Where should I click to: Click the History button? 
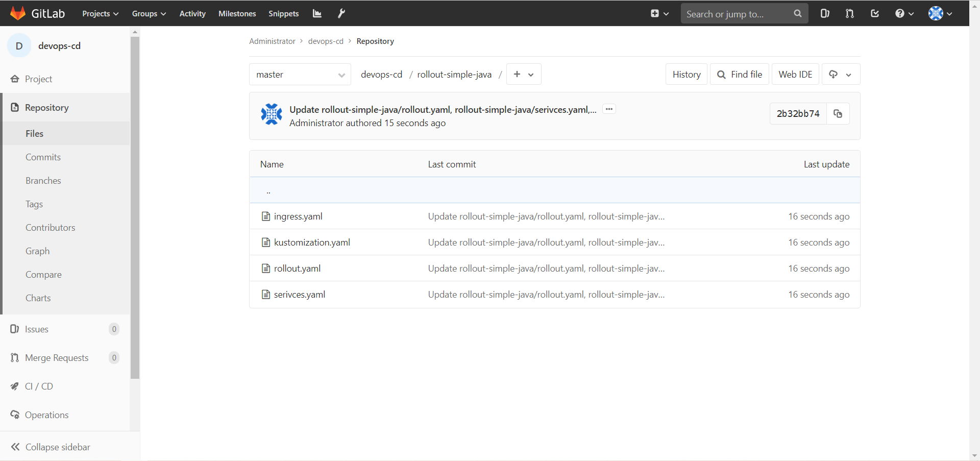tap(687, 75)
